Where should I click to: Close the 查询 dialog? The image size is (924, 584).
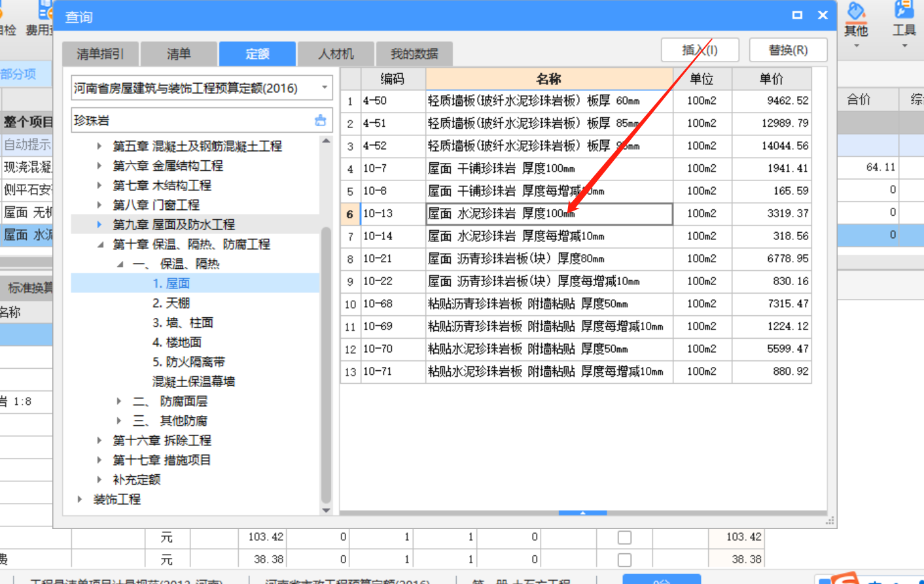click(x=823, y=15)
